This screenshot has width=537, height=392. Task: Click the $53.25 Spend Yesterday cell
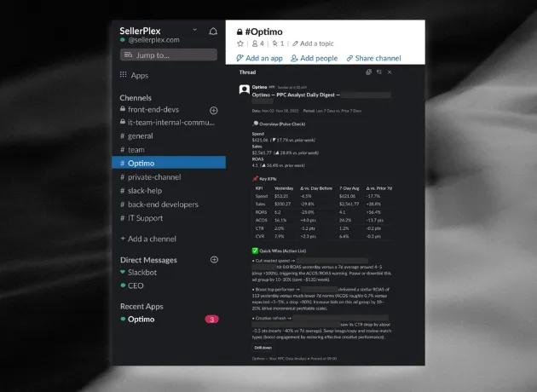(x=281, y=196)
